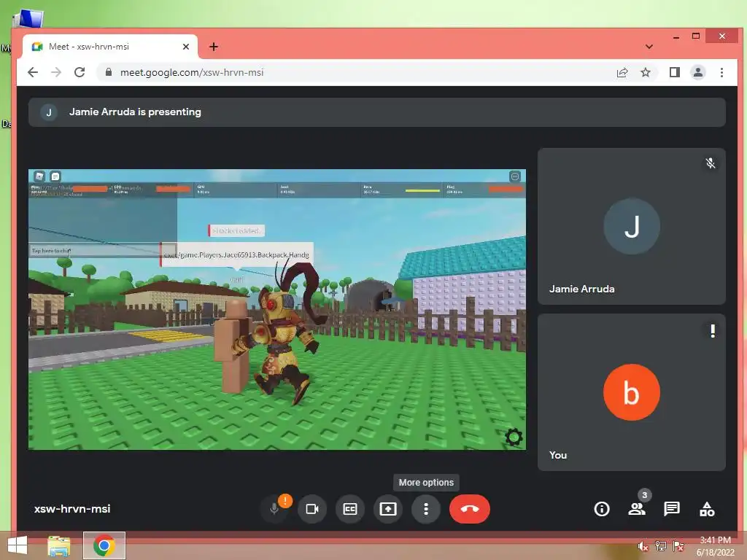The image size is (747, 560).
Task: Toggle the microphone button in Meet
Action: point(274,509)
